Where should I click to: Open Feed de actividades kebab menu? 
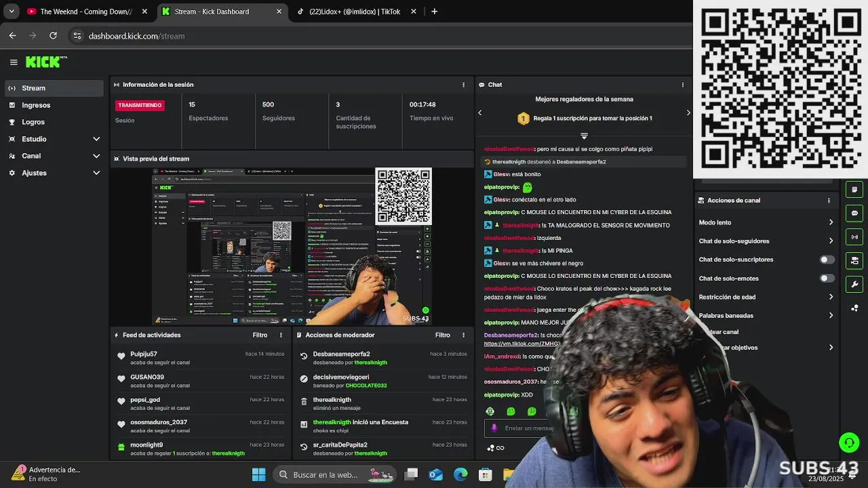281,335
